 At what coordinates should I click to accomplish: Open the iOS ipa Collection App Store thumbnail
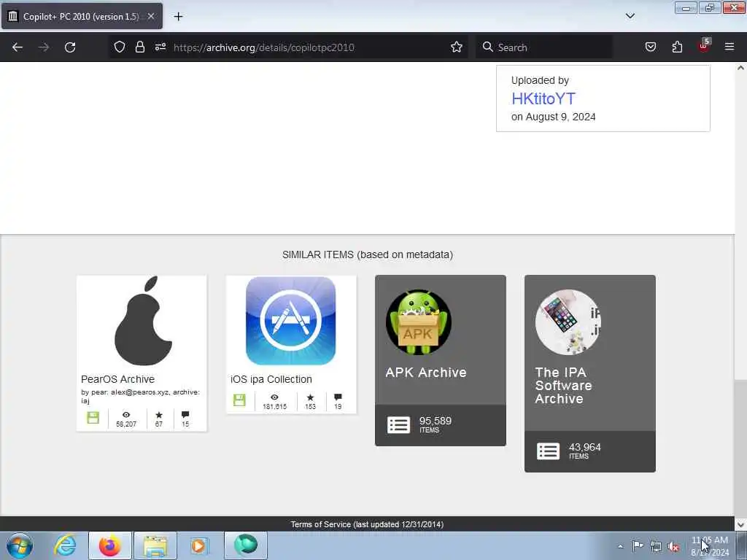pos(290,321)
